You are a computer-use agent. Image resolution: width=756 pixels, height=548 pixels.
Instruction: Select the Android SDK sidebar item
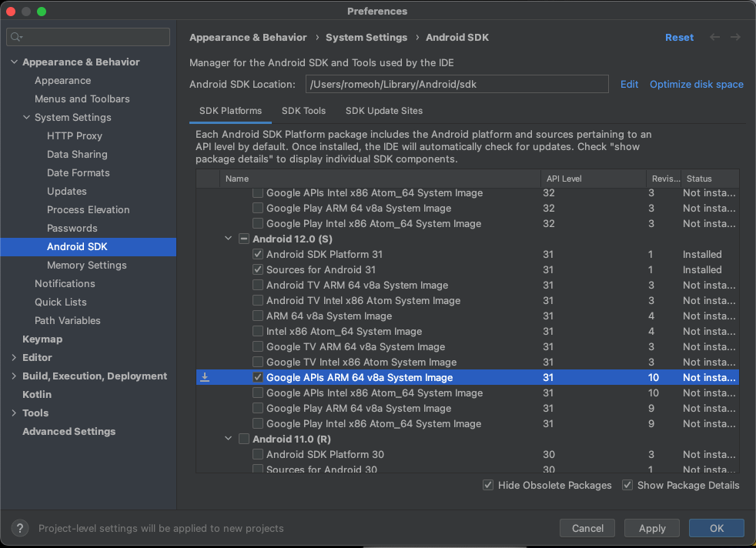coord(89,247)
